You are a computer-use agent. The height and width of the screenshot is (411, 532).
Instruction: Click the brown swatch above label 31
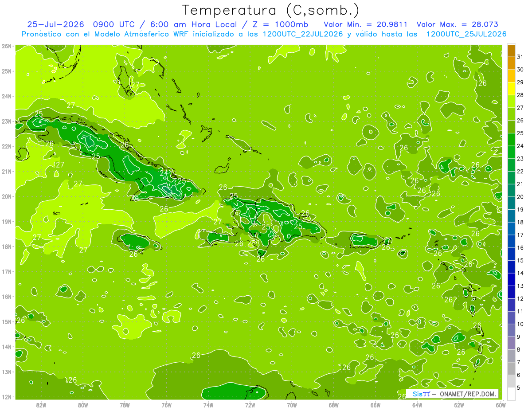click(511, 51)
